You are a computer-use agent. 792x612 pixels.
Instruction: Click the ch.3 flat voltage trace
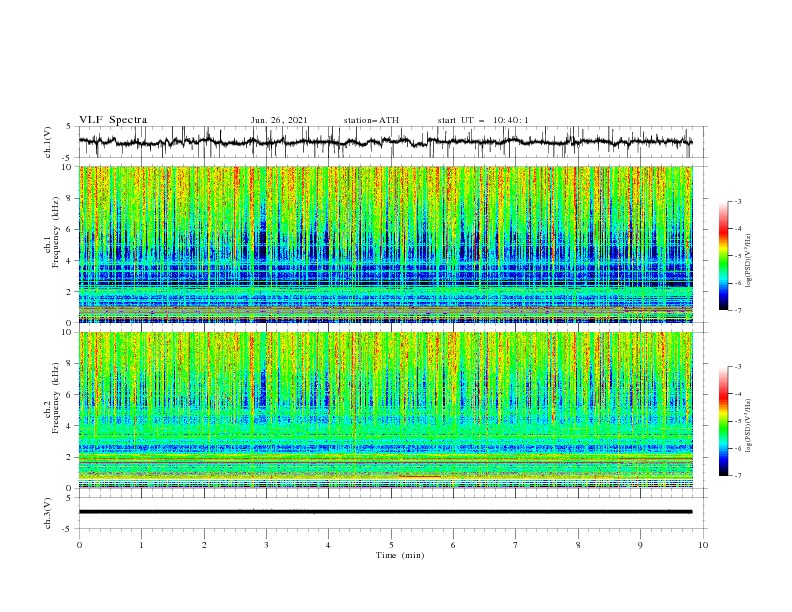click(385, 512)
